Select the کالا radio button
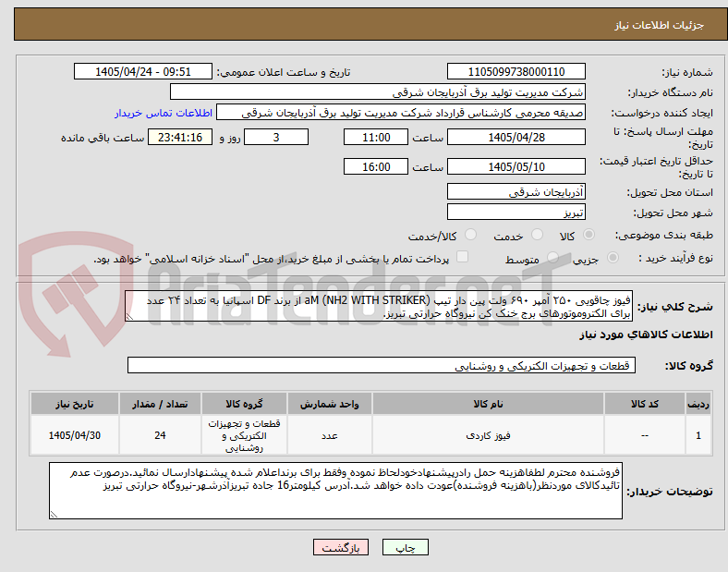Image resolution: width=728 pixels, height=572 pixels. [x=588, y=235]
